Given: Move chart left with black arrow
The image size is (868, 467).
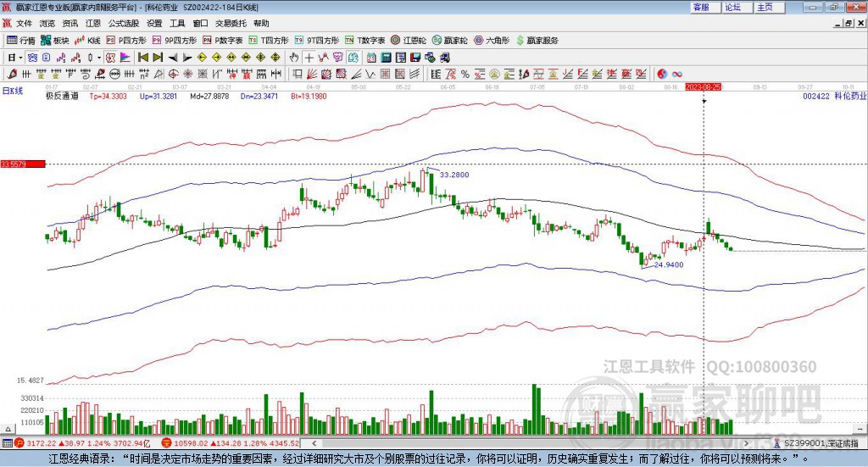Looking at the screenshot, I should (x=173, y=58).
